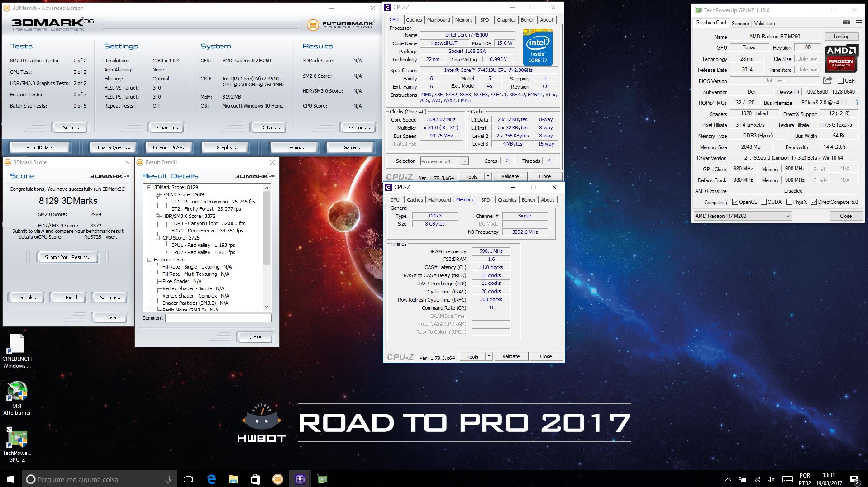The height and width of the screenshot is (487, 868).
Task: Open Tools dropdown arrow in upper CPU-Z
Action: coord(488,176)
